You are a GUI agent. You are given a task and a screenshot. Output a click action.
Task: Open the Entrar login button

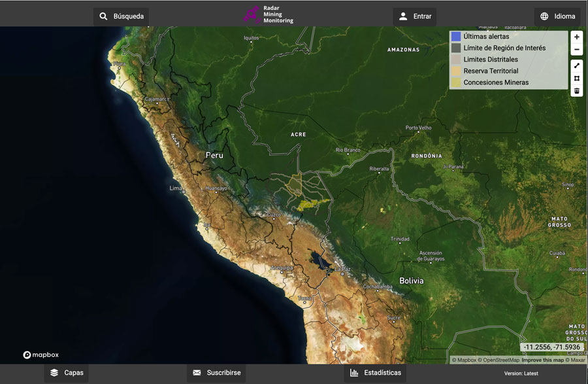(414, 16)
